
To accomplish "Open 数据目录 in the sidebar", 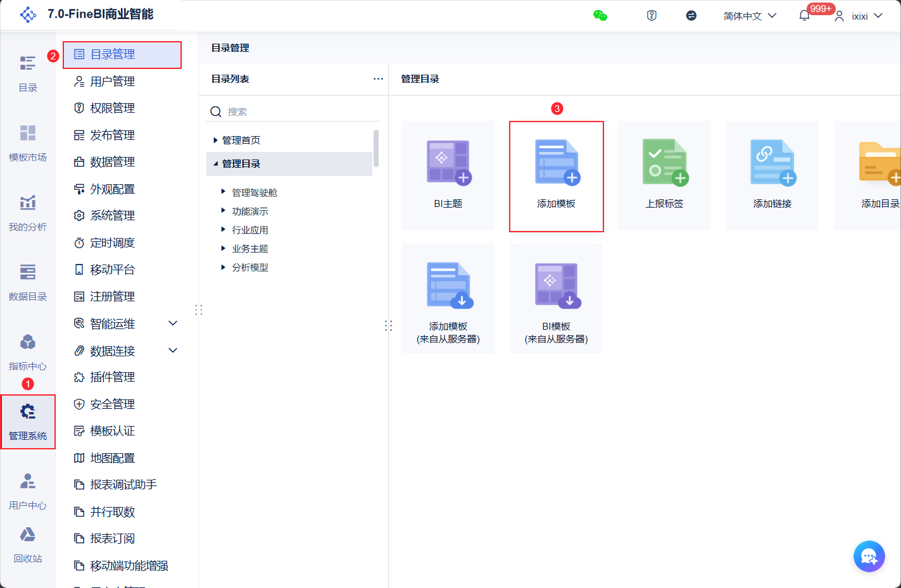I will point(28,282).
